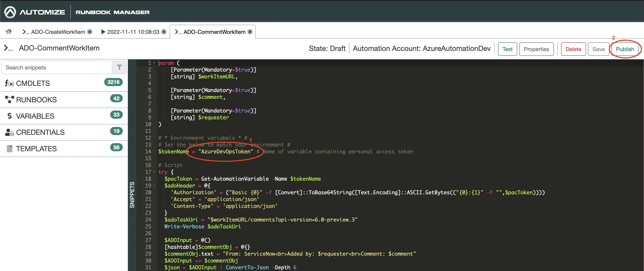Image resolution: width=644 pixels, height=271 pixels.
Task: Click the Test button
Action: pos(507,49)
